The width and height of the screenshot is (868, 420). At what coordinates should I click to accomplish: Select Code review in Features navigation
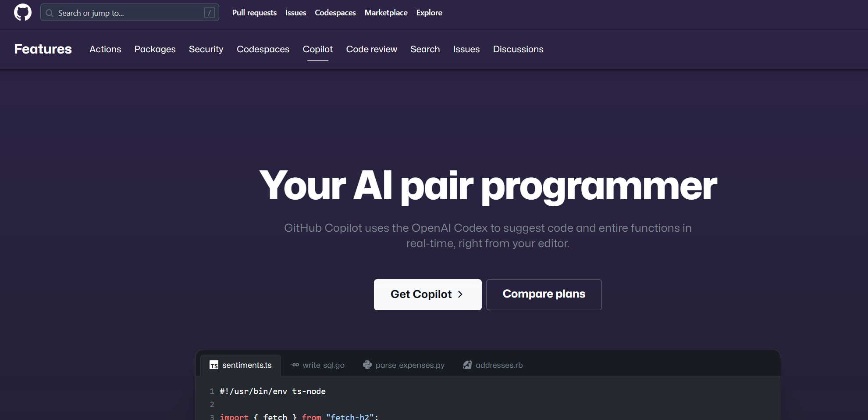[372, 49]
